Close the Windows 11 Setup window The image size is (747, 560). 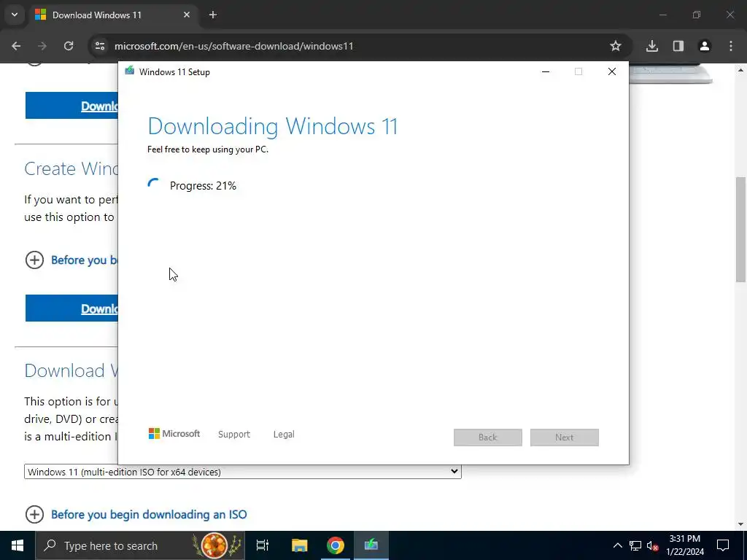click(x=612, y=71)
